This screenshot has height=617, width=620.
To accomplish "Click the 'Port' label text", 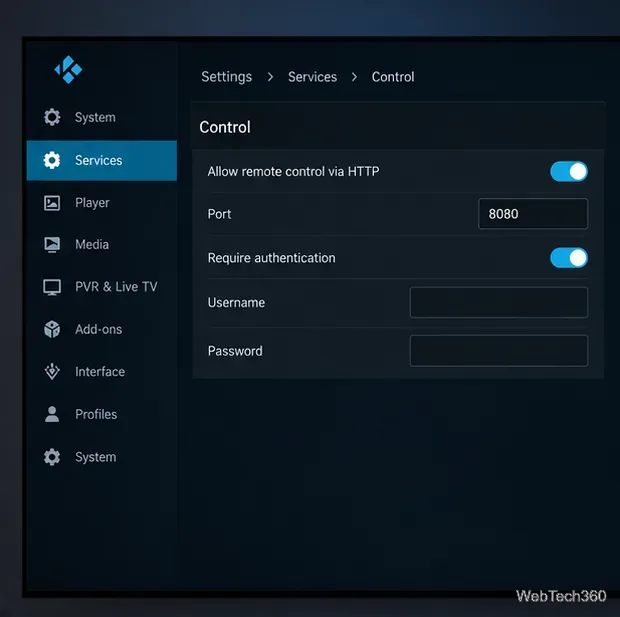I will pos(219,214).
